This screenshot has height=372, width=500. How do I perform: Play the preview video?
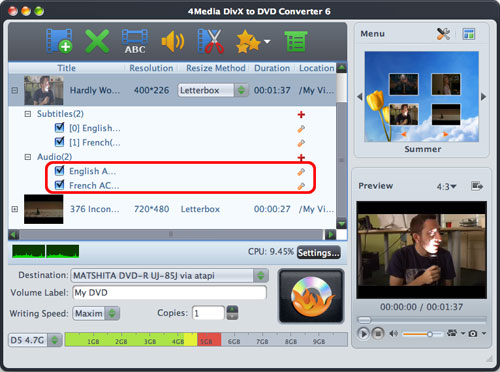click(363, 333)
